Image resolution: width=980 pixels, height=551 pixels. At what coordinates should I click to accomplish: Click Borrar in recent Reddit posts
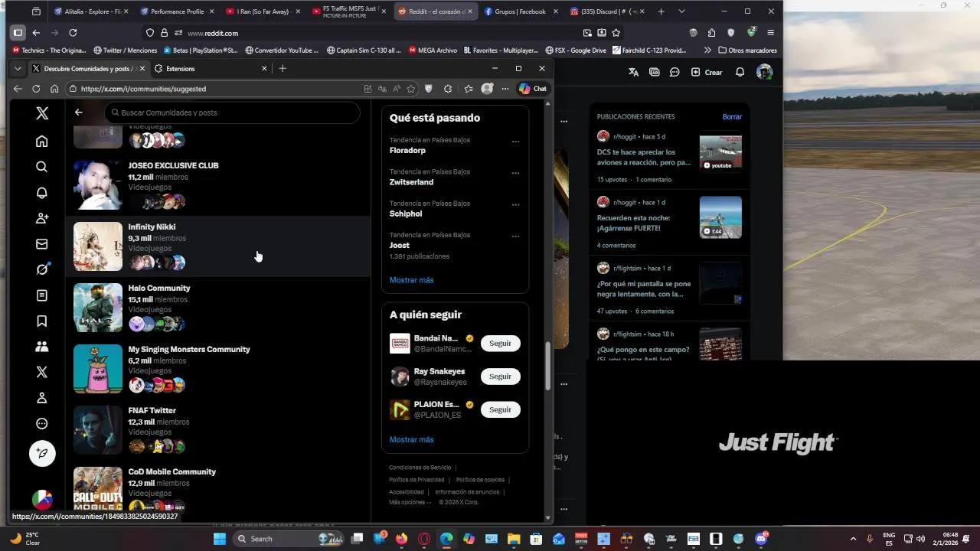[732, 117]
